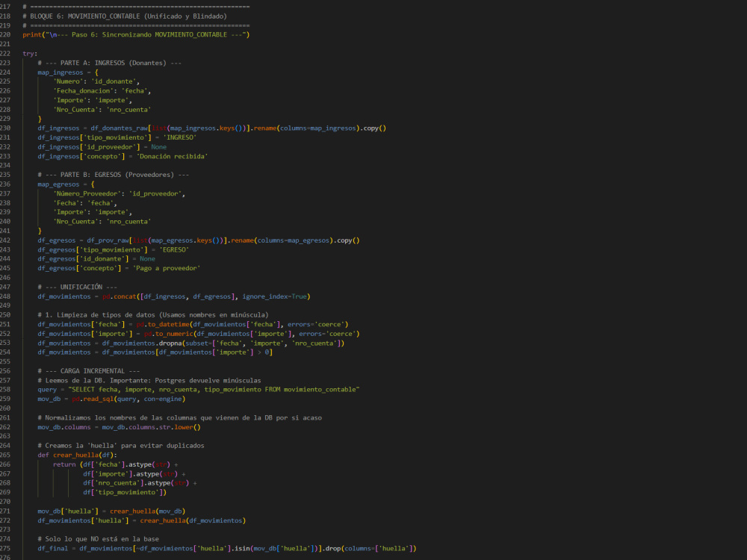
Task: Click the 'Donación recibida' string
Action: coord(172,156)
